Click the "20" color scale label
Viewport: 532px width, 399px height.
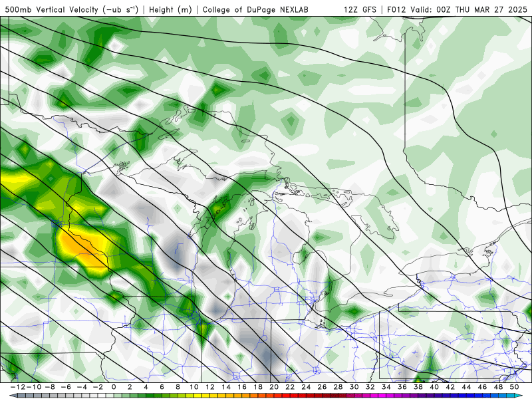click(x=274, y=387)
